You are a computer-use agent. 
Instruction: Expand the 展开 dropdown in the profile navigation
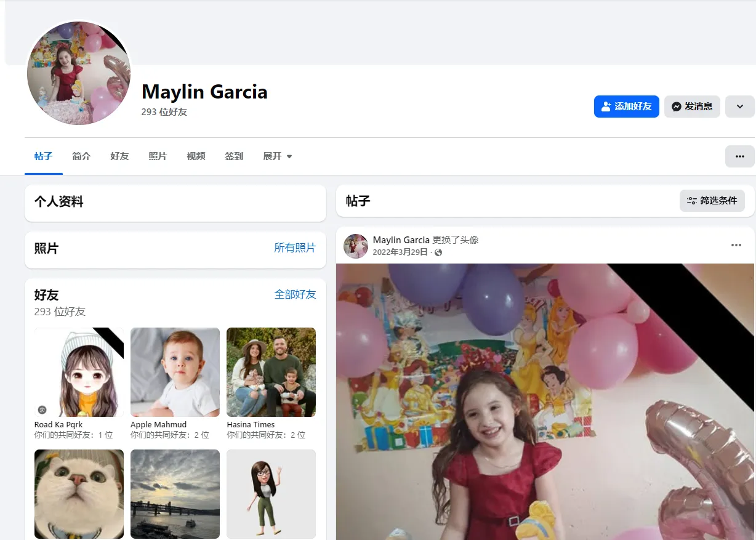[x=277, y=156]
